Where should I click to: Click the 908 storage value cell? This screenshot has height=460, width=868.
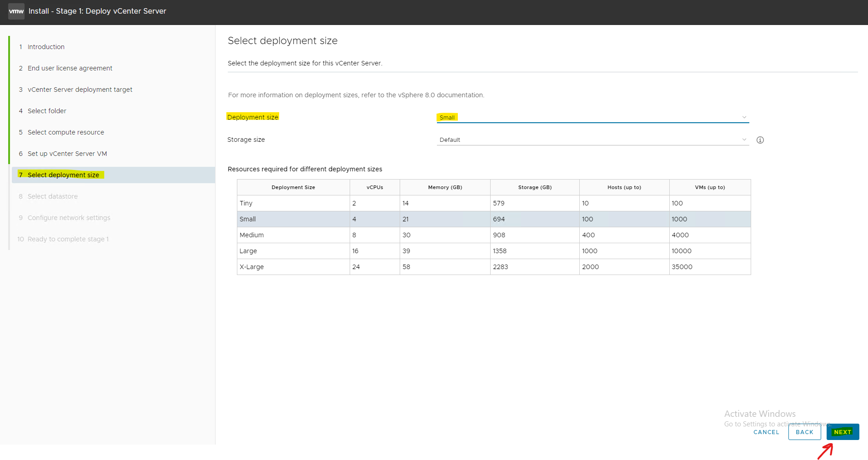(x=535, y=235)
